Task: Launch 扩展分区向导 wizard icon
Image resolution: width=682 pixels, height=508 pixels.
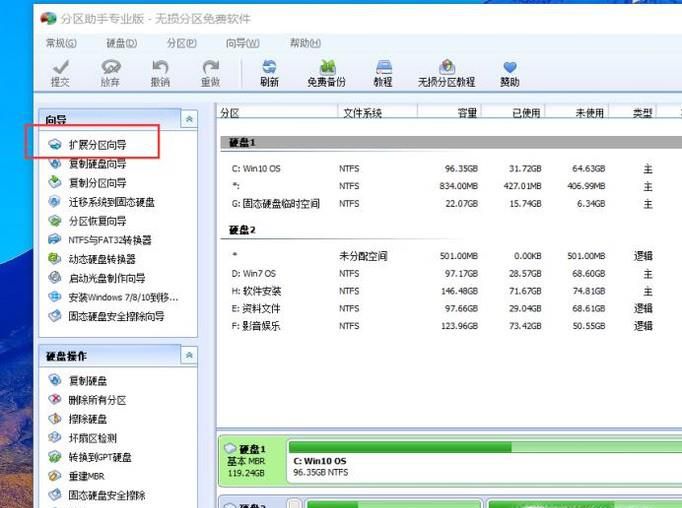Action: (x=55, y=144)
